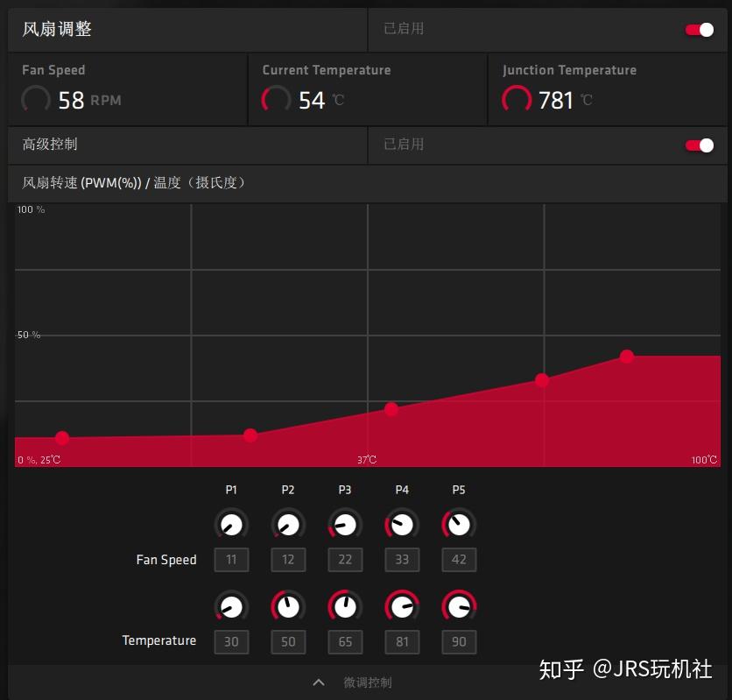
Task: Select the highest point on the fan curve
Action: [x=627, y=356]
